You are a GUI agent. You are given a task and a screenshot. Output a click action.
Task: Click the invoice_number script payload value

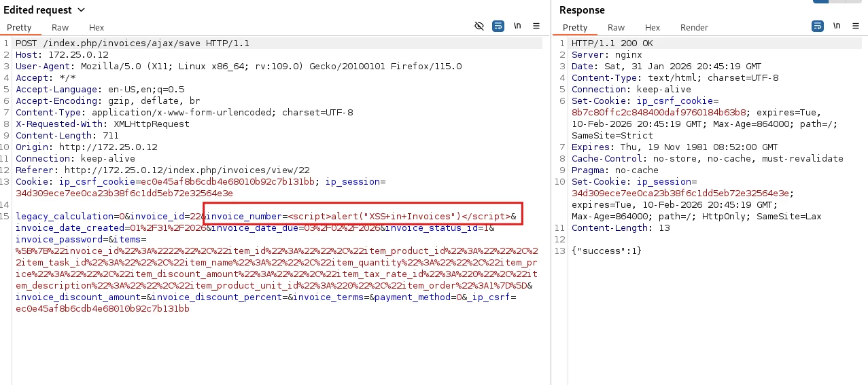pyautogui.click(x=399, y=217)
